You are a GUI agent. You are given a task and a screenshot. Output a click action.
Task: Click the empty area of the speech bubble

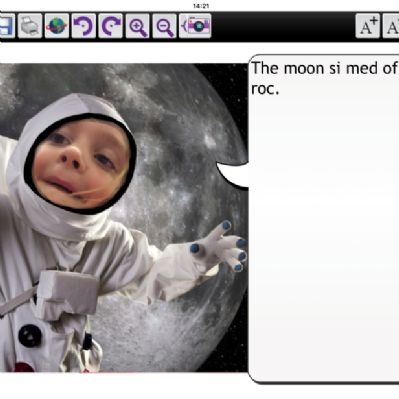pos(324,233)
